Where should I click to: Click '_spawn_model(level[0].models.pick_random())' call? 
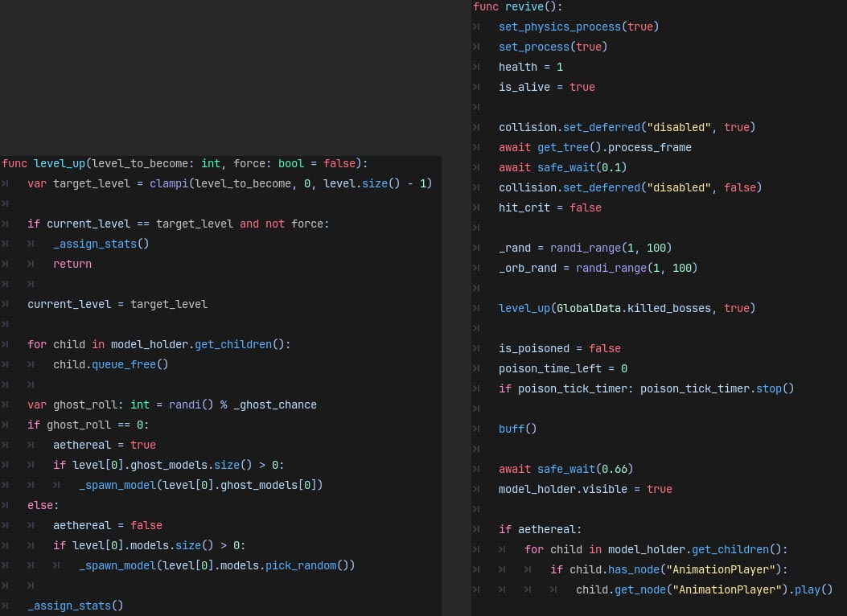[x=217, y=565]
